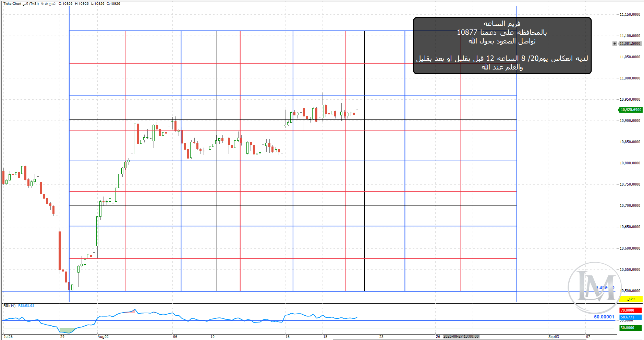644x340 pixels.
Task: Click the red 70.0000 RSI level tag
Action: (x=630, y=310)
